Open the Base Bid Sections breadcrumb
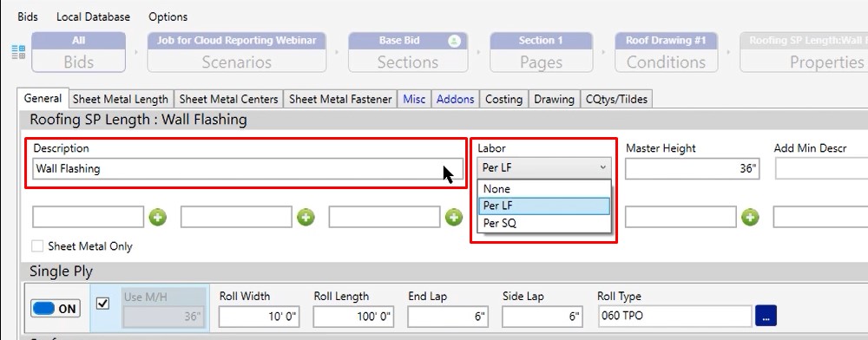 tap(407, 53)
